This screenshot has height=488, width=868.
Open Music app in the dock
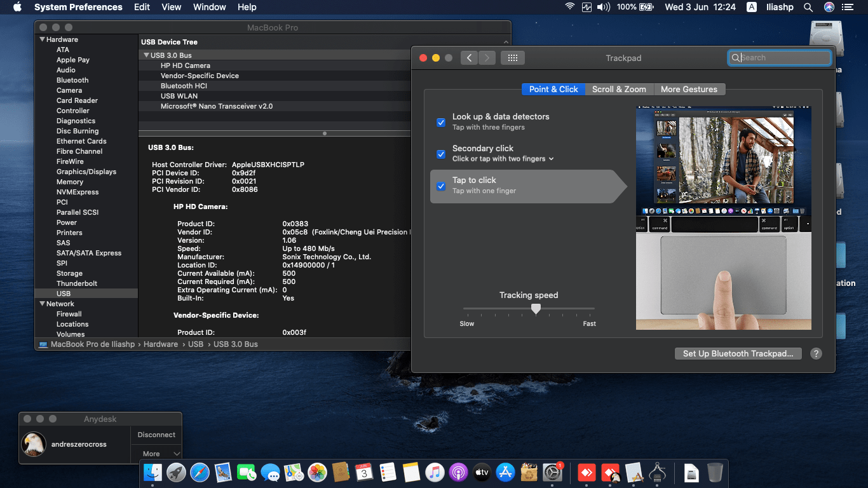click(435, 472)
